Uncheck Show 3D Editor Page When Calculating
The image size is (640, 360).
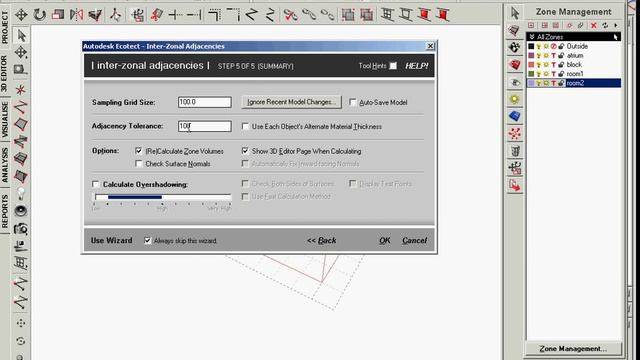245,151
